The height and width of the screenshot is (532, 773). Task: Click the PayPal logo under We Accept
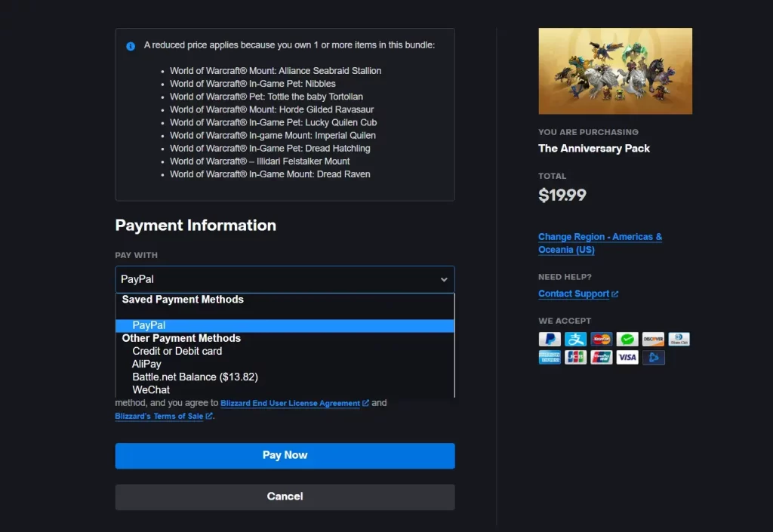[x=550, y=340]
